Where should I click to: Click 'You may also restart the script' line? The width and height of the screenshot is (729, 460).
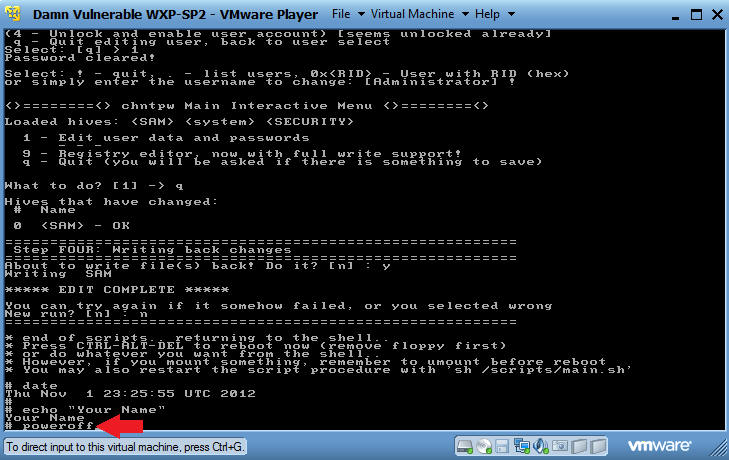click(319, 370)
